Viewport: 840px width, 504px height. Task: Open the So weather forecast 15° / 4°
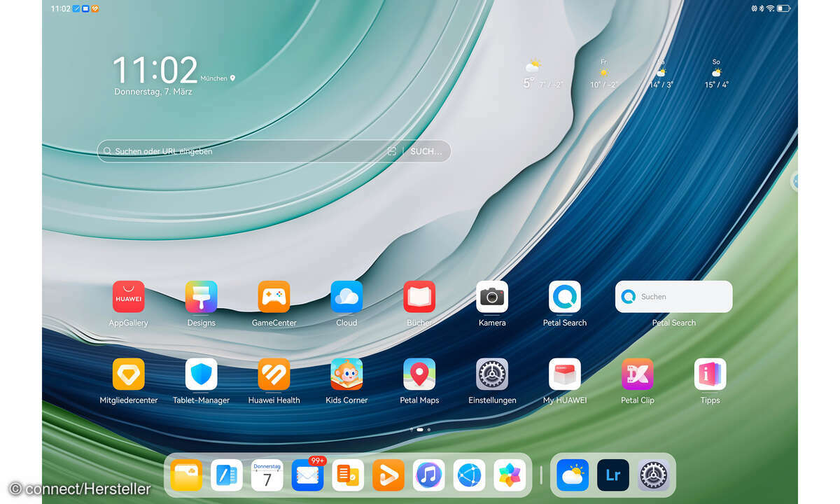tap(716, 74)
